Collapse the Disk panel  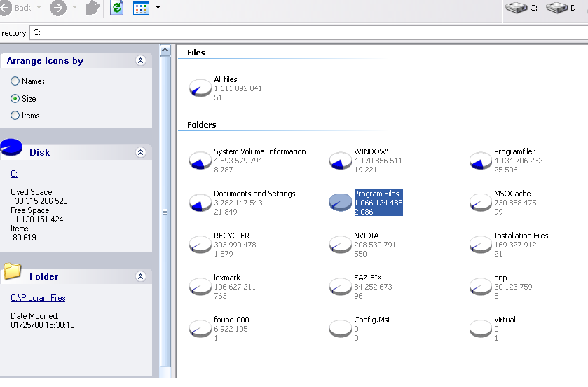click(141, 152)
